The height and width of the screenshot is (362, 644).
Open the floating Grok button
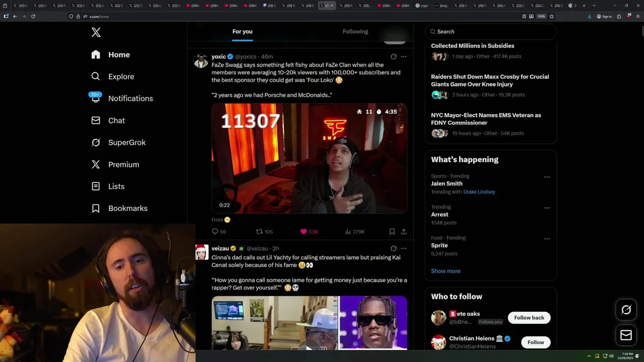click(x=626, y=310)
